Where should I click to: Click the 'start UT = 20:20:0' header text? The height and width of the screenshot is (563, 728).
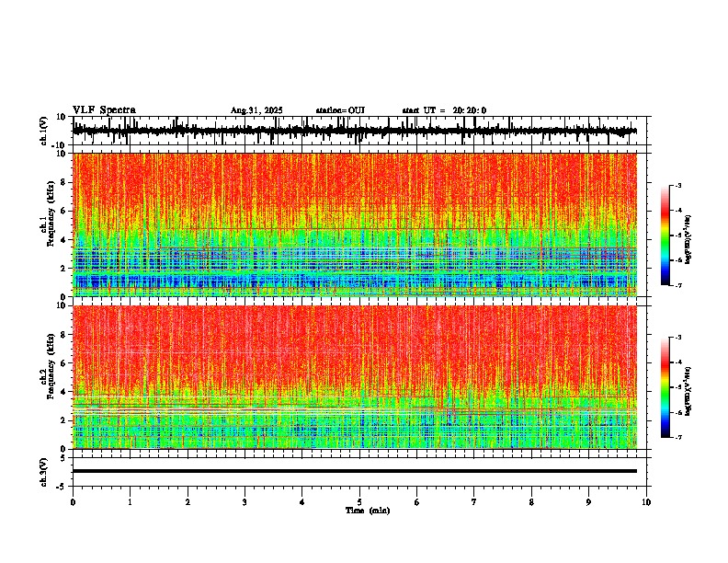(x=444, y=110)
